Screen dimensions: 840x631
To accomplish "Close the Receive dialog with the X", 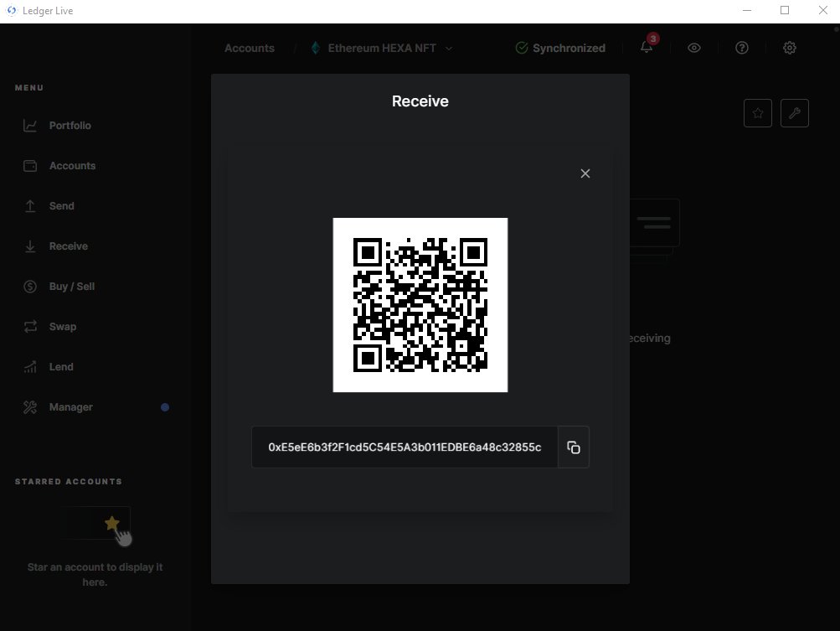I will 585,173.
